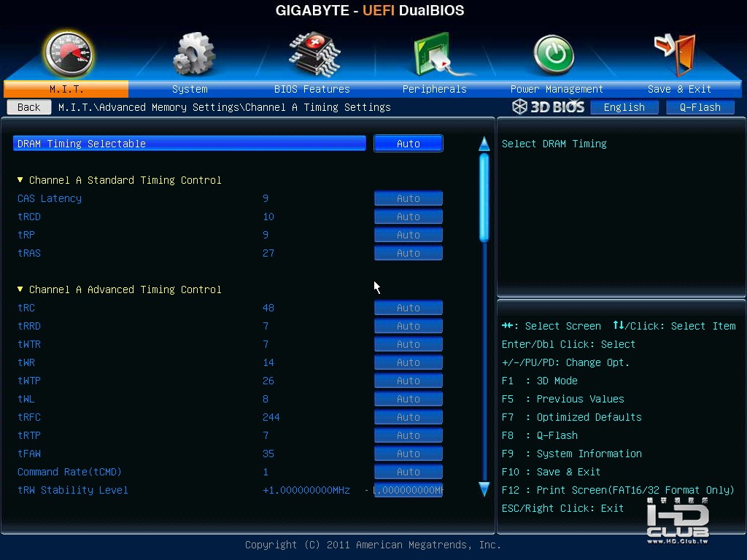Viewport: 747px width, 560px height.
Task: Click the F1 3D Mode help line
Action: click(540, 381)
